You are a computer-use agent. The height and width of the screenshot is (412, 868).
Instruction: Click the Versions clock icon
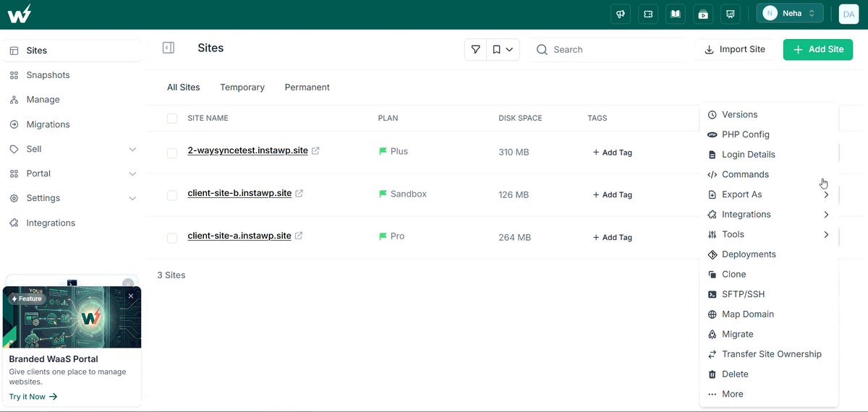click(x=712, y=115)
